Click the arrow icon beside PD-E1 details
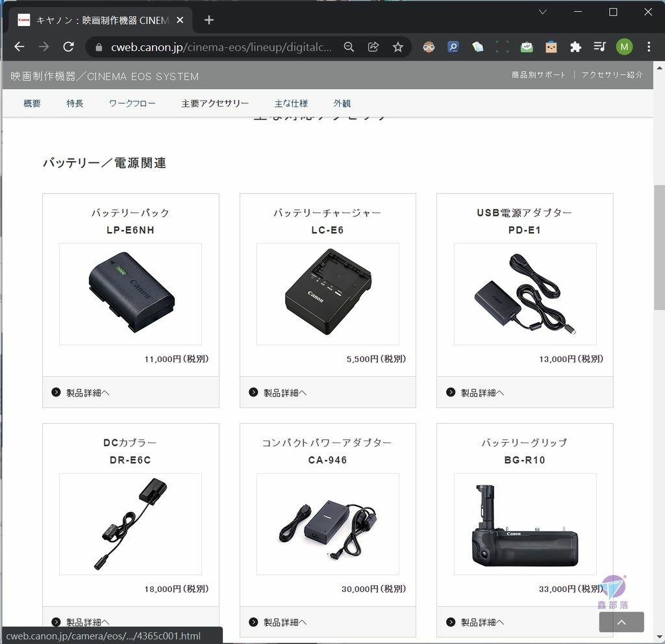This screenshot has height=644, width=665. pos(451,393)
